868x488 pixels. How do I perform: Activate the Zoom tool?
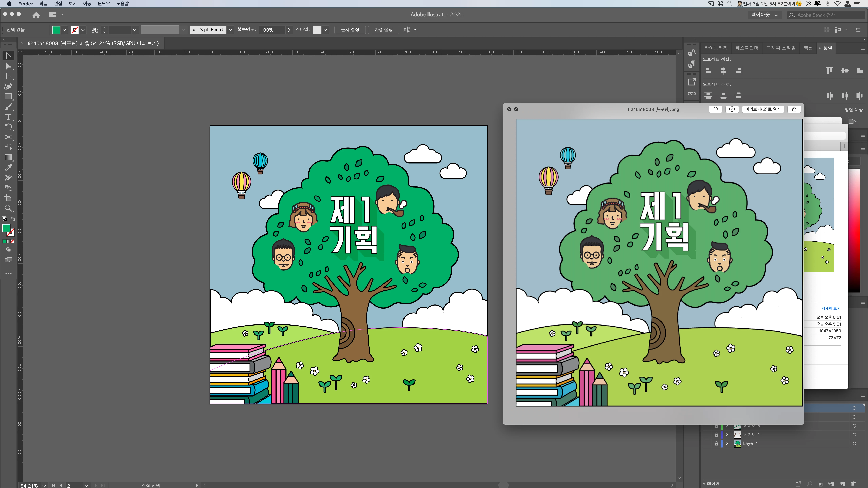(8, 208)
